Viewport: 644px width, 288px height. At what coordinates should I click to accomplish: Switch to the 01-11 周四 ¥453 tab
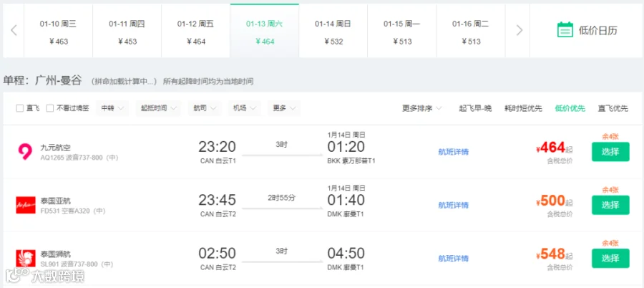pos(127,31)
